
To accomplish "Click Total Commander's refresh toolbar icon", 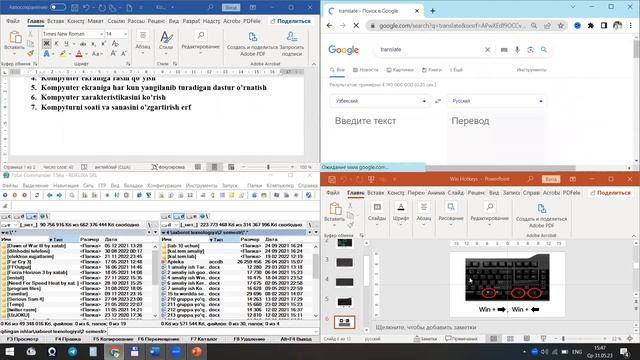I will [37, 195].
